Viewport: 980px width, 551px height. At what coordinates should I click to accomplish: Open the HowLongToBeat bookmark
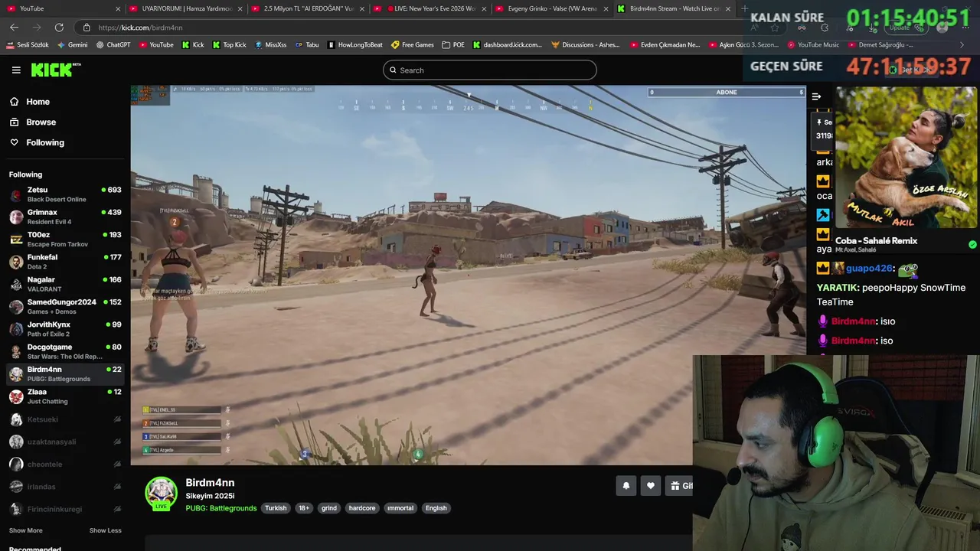[x=355, y=45]
